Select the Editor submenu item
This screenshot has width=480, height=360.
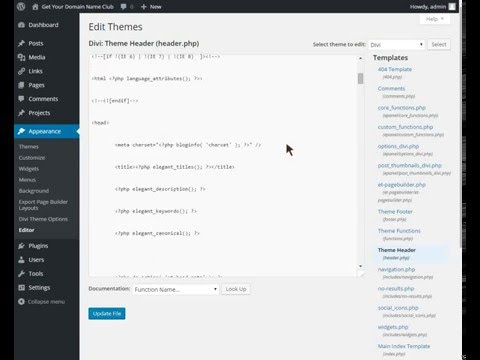(26, 230)
